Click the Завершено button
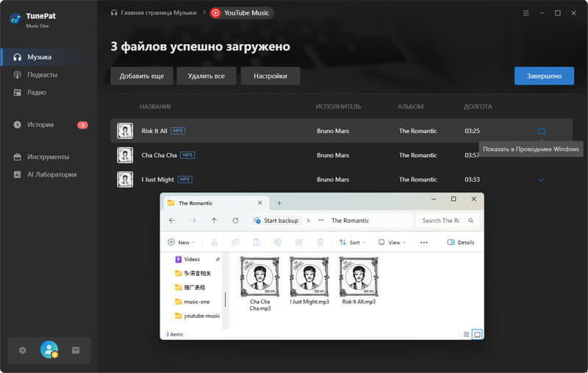Image resolution: width=588 pixels, height=373 pixels. point(544,76)
